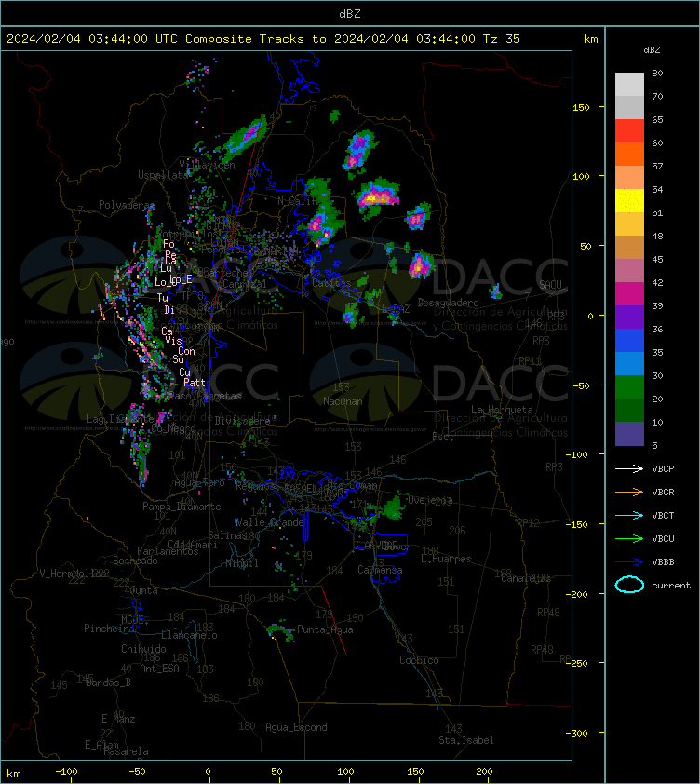Click the VBCU legend label

tap(663, 538)
